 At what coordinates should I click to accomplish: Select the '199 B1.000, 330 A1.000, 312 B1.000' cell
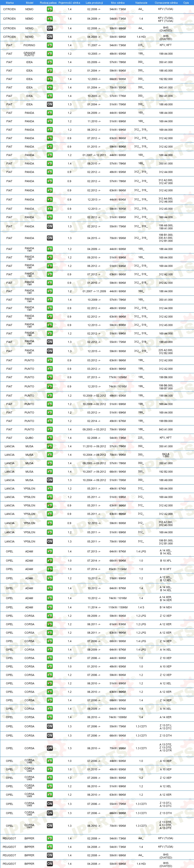click(x=166, y=238)
